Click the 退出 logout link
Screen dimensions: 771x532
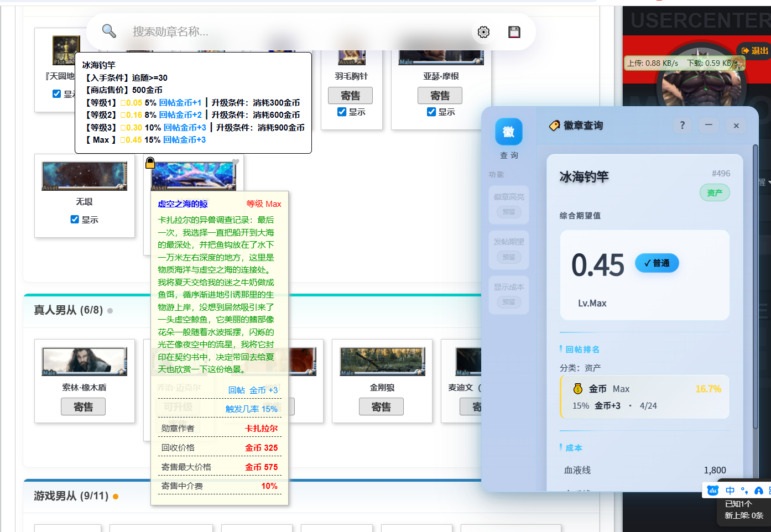[x=755, y=50]
